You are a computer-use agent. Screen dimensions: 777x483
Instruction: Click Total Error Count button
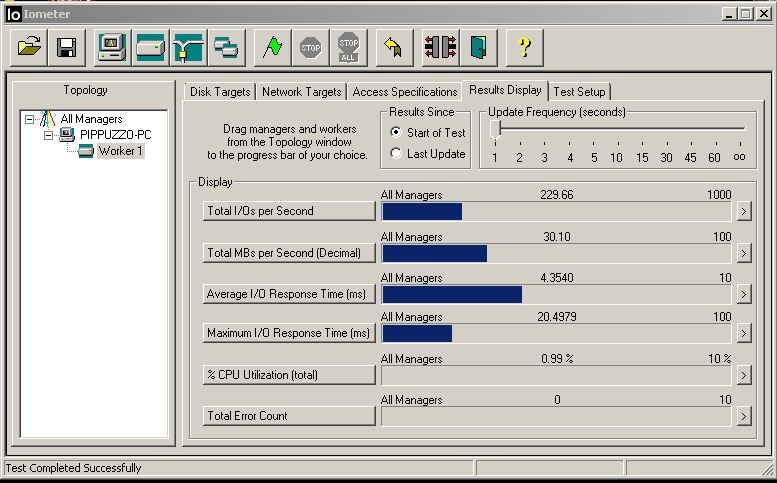pos(289,416)
